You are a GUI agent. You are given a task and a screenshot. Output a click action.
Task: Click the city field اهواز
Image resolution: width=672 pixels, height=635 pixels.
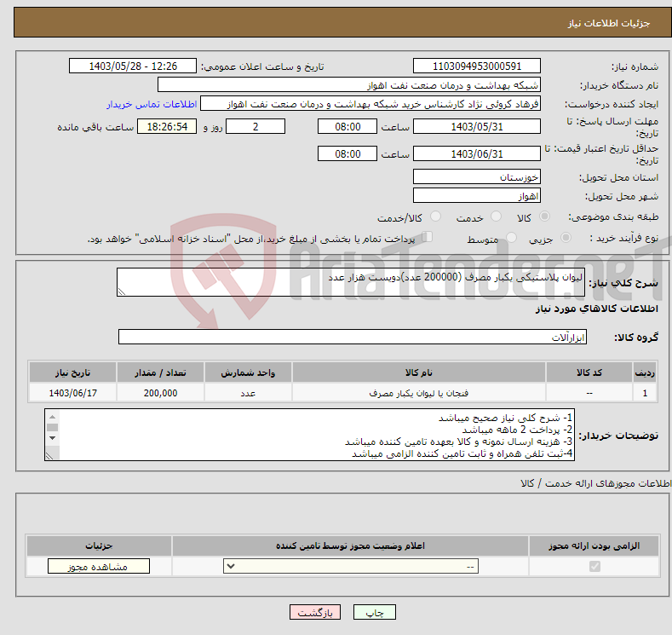click(477, 195)
